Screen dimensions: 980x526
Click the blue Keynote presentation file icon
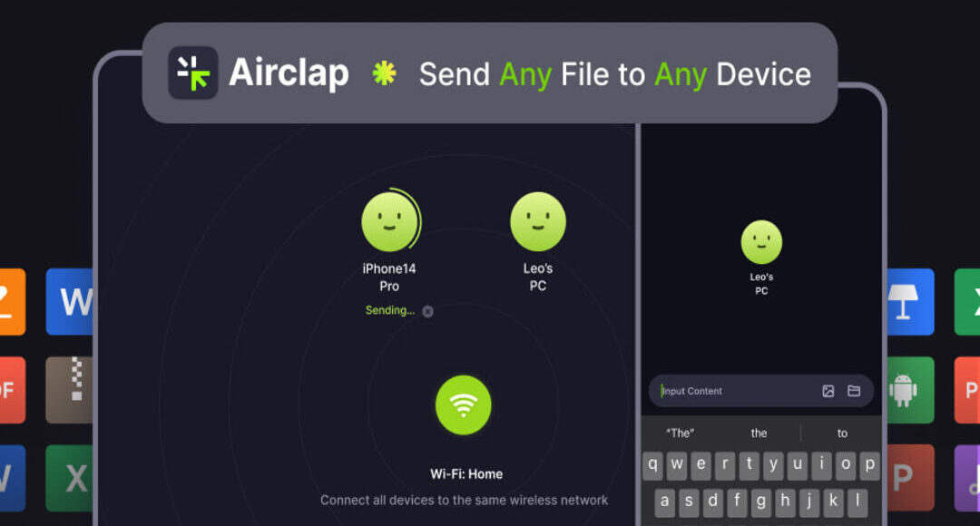pyautogui.click(x=907, y=301)
